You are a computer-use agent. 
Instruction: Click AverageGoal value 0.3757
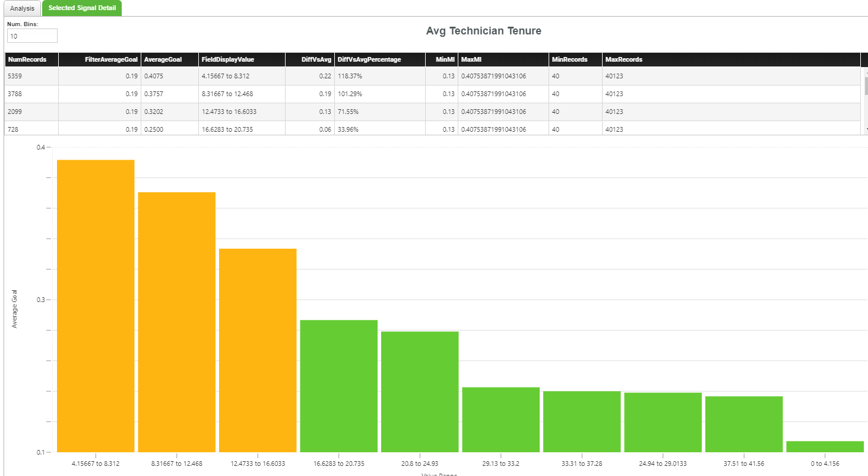pyautogui.click(x=170, y=94)
